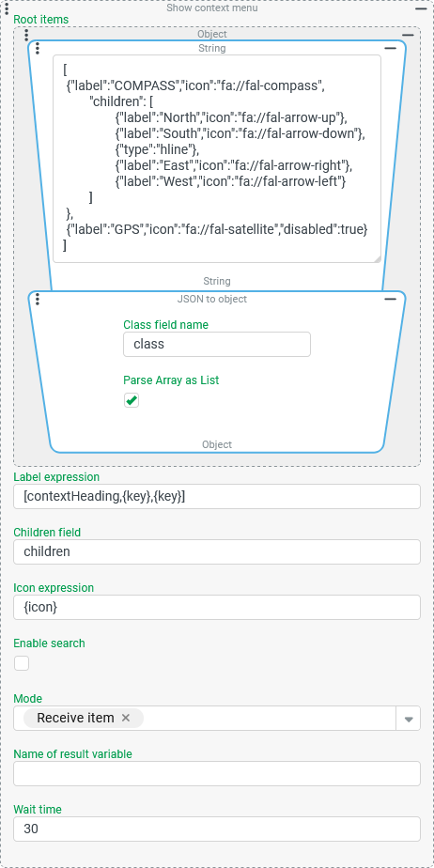Uncheck the Parse Array as List checkbox
Screen dimensions: 434x868
132,400
